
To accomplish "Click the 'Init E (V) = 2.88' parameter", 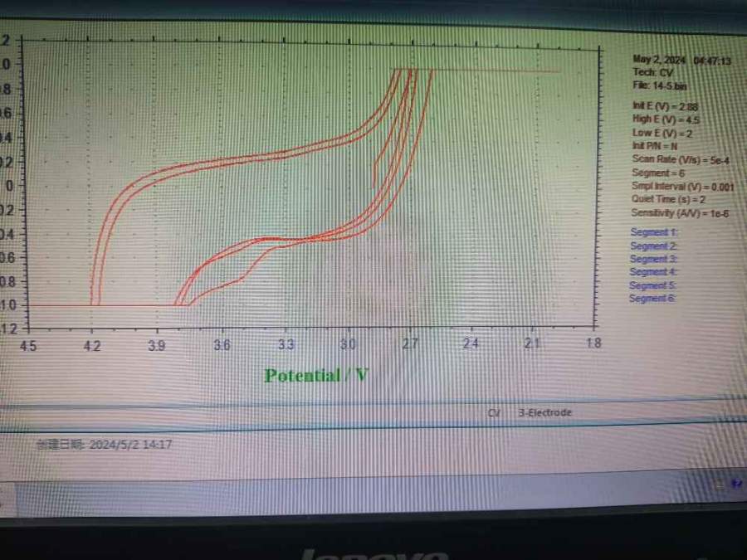I will pos(665,106).
